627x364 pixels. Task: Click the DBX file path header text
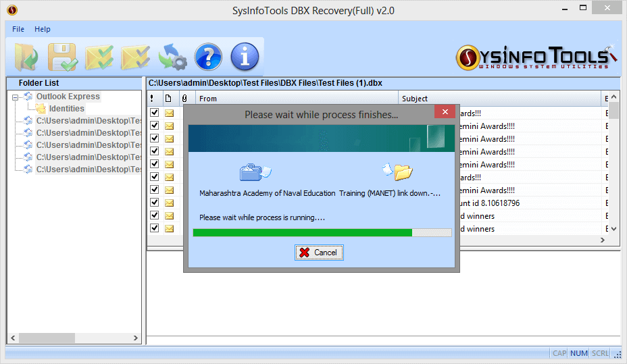click(265, 83)
